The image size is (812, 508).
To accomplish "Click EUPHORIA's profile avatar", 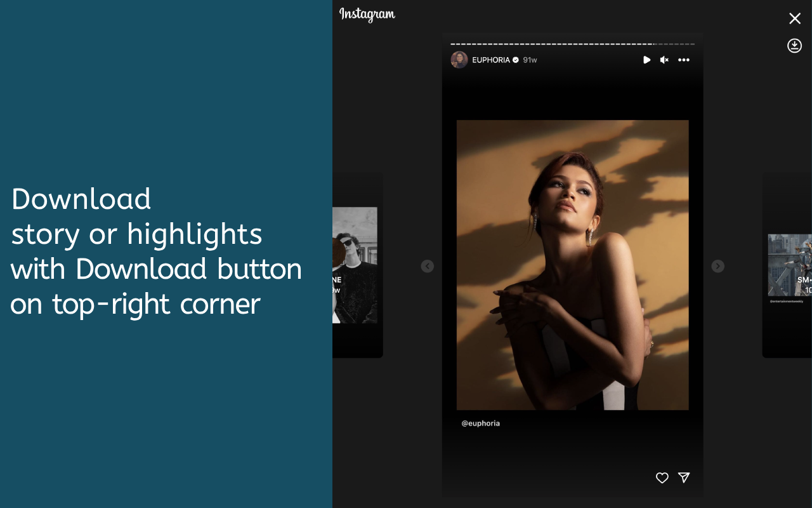I will [x=459, y=59].
